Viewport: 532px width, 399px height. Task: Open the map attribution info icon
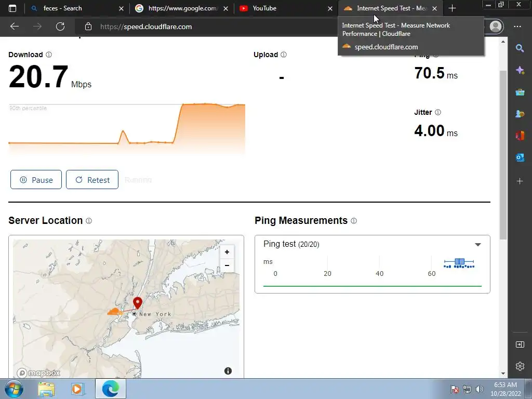click(x=228, y=371)
